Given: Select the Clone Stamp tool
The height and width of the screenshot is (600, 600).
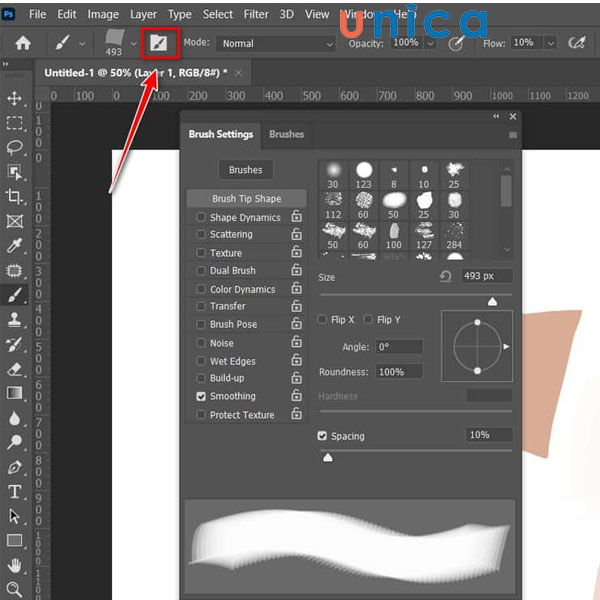Looking at the screenshot, I should 15,320.
